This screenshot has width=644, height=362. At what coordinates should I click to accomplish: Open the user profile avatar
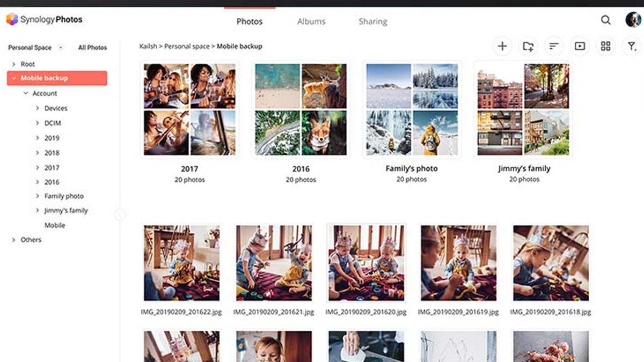[633, 20]
